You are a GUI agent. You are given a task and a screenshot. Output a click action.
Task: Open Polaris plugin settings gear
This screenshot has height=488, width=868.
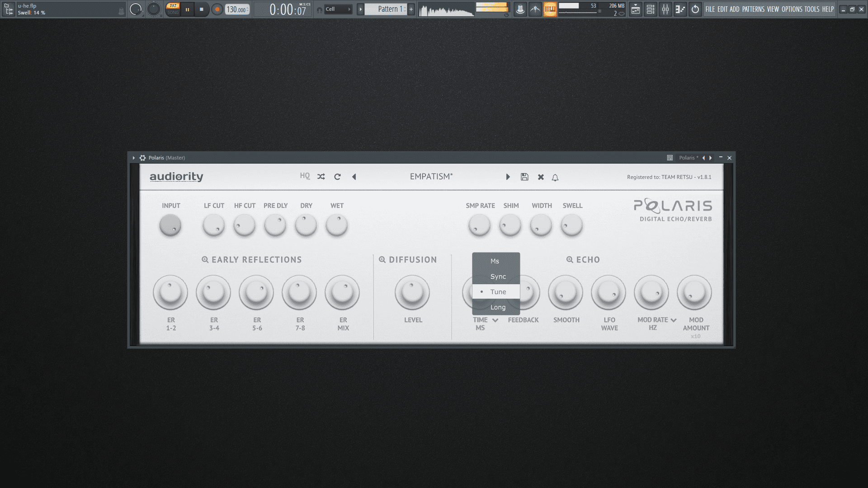143,158
